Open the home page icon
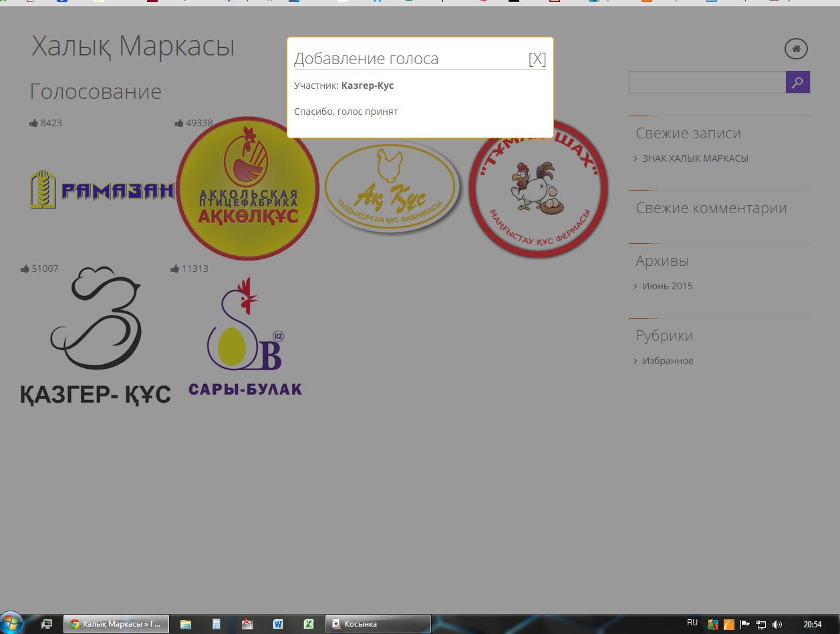 (796, 49)
